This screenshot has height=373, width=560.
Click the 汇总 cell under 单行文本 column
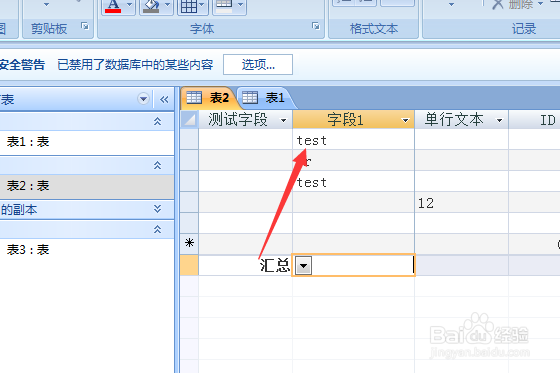(x=461, y=265)
